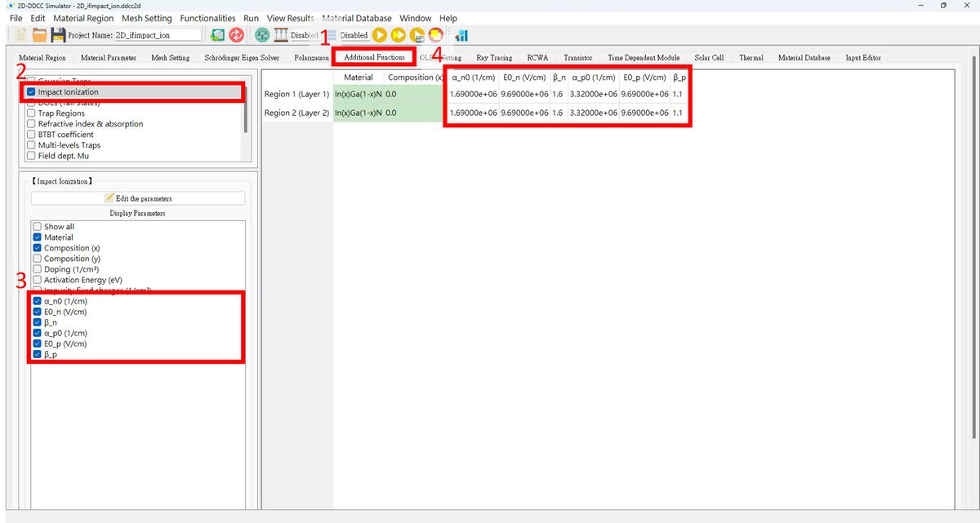Screen dimensions: 980x523
Task: Enable the Show all checkbox
Action: [x=37, y=227]
